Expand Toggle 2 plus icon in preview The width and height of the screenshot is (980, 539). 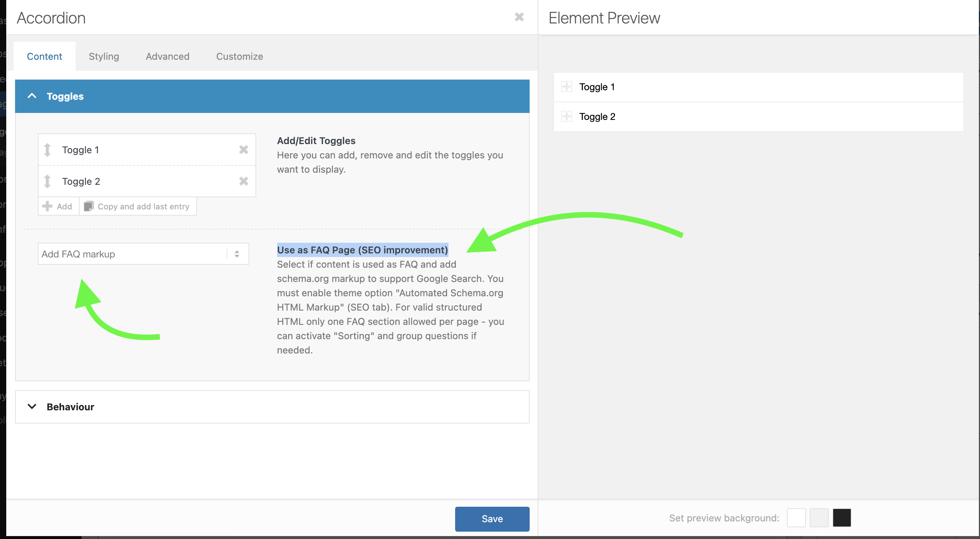pos(566,116)
